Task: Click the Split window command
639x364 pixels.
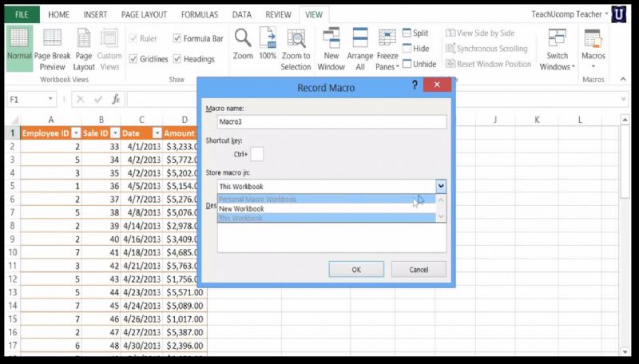Action: [415, 33]
